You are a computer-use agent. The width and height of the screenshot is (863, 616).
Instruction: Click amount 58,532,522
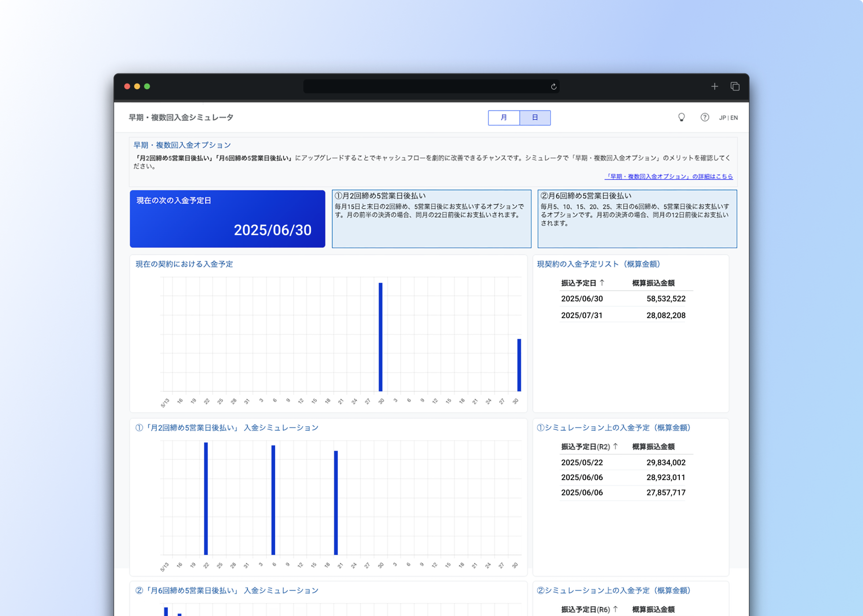pyautogui.click(x=666, y=299)
